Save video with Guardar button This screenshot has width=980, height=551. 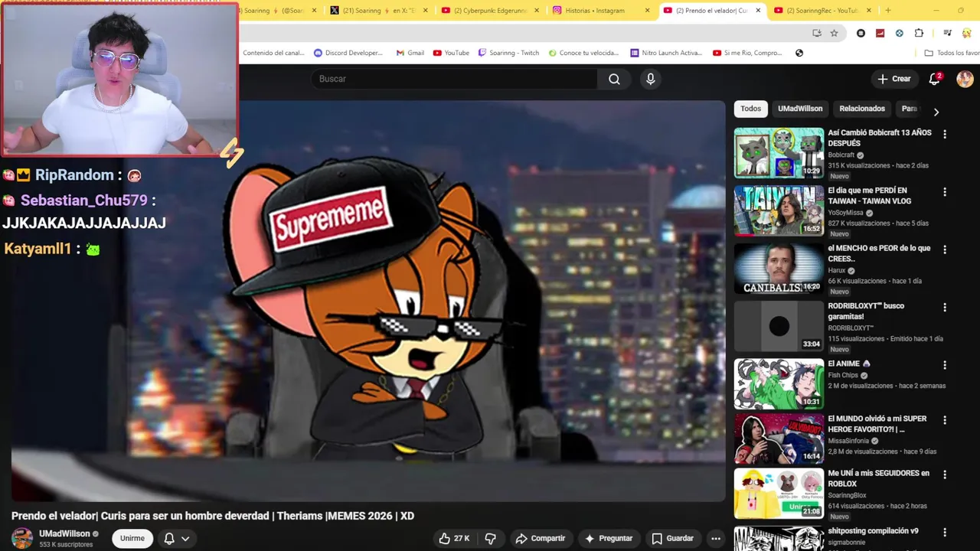(673, 538)
